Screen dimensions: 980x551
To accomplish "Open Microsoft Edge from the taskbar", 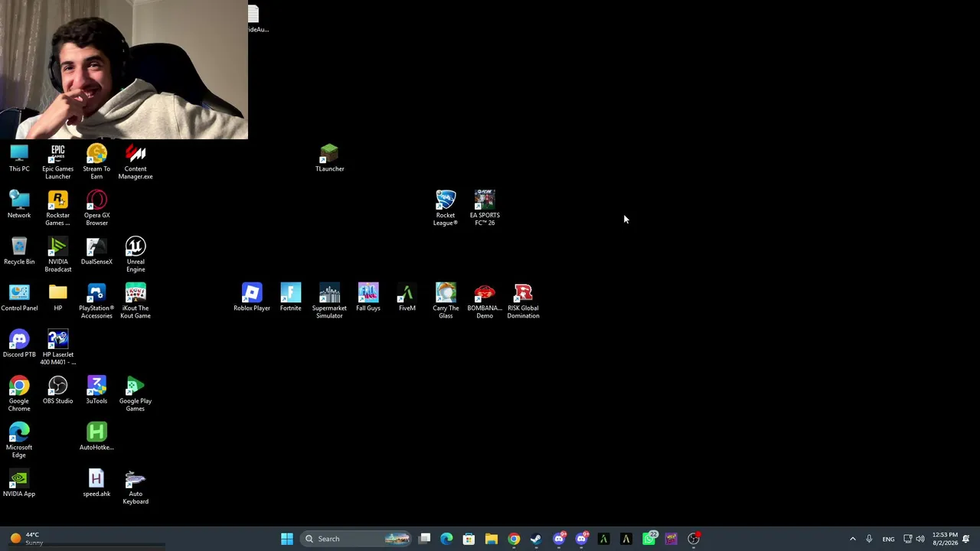I will pos(447,539).
